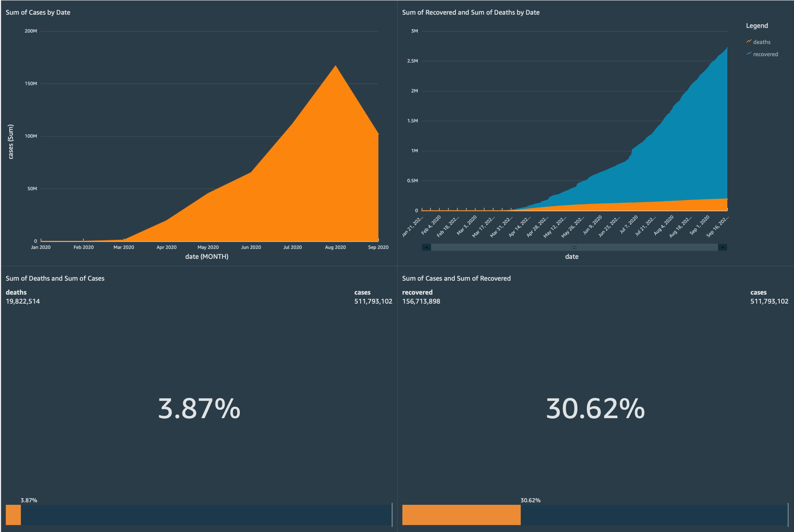Screen dimensions: 794x532
Task: Click right handle of date range scrollbar
Action: coord(722,247)
